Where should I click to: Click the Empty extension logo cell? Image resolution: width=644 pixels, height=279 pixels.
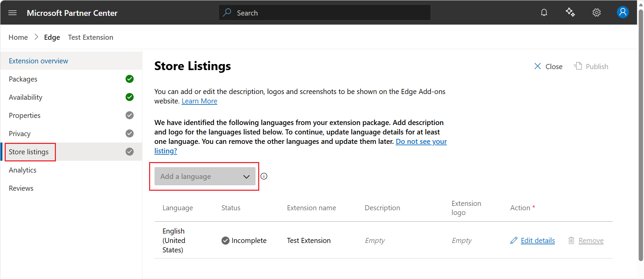[x=462, y=241]
